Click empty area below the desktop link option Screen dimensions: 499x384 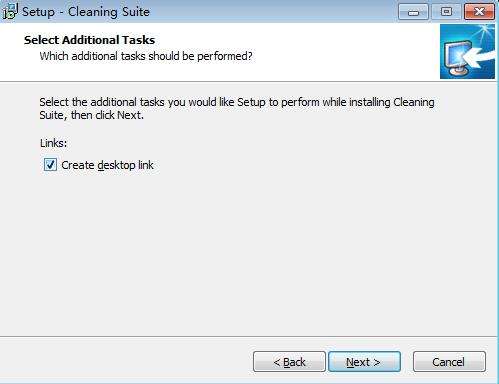[233, 250]
